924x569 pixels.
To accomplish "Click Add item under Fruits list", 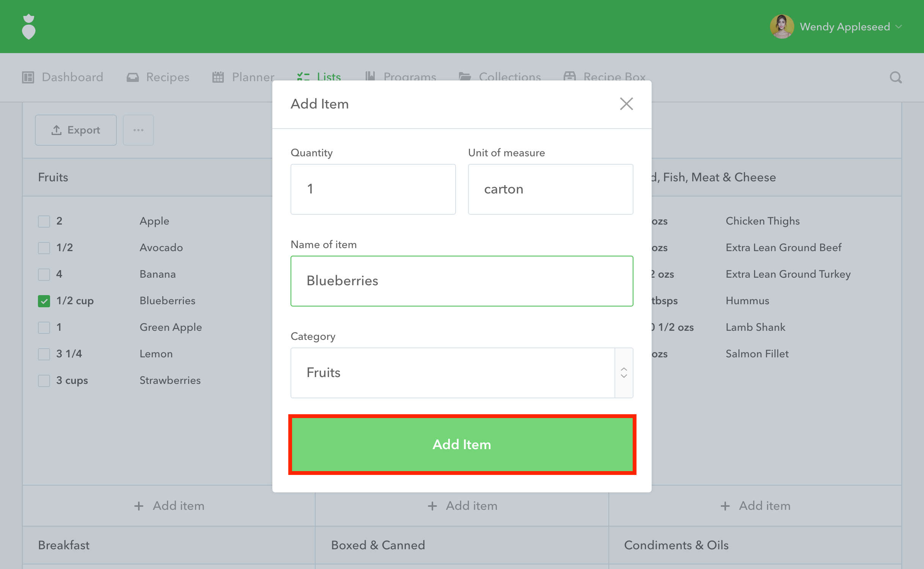I will click(x=169, y=506).
